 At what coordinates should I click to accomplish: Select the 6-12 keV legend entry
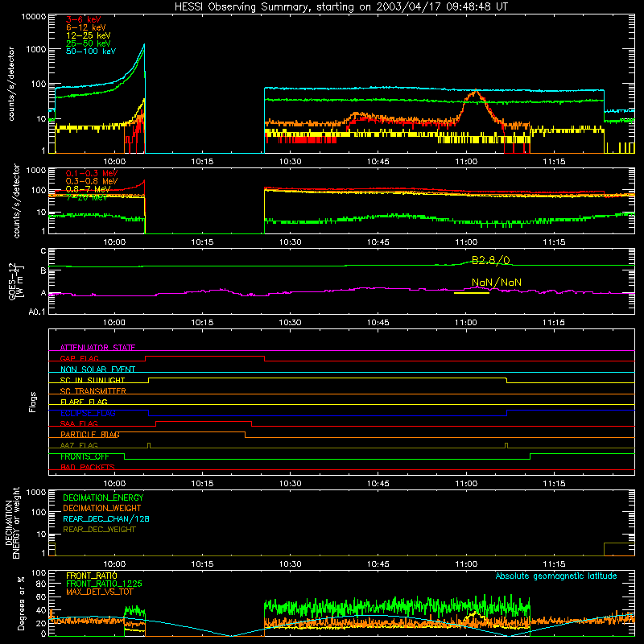[86, 27]
